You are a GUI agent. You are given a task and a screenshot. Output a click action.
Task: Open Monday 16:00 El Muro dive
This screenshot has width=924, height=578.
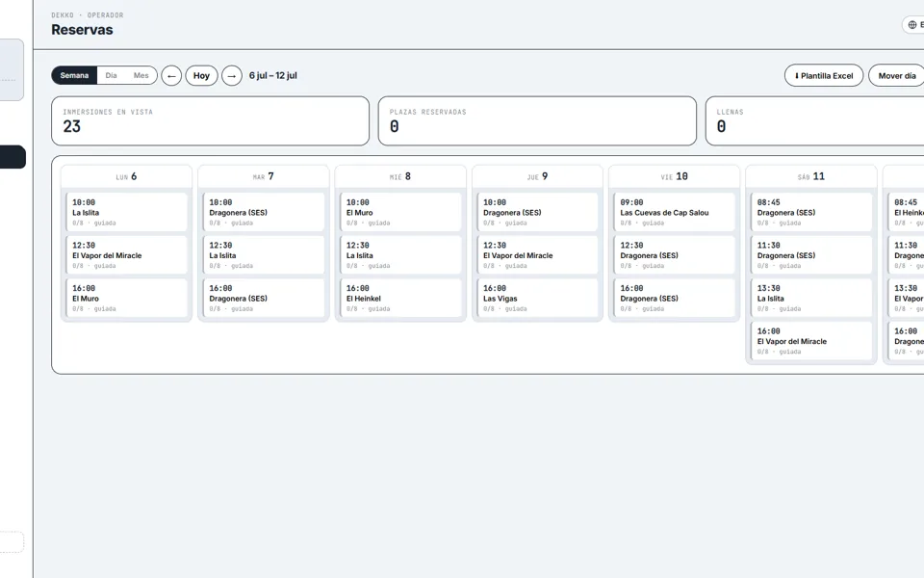click(126, 298)
